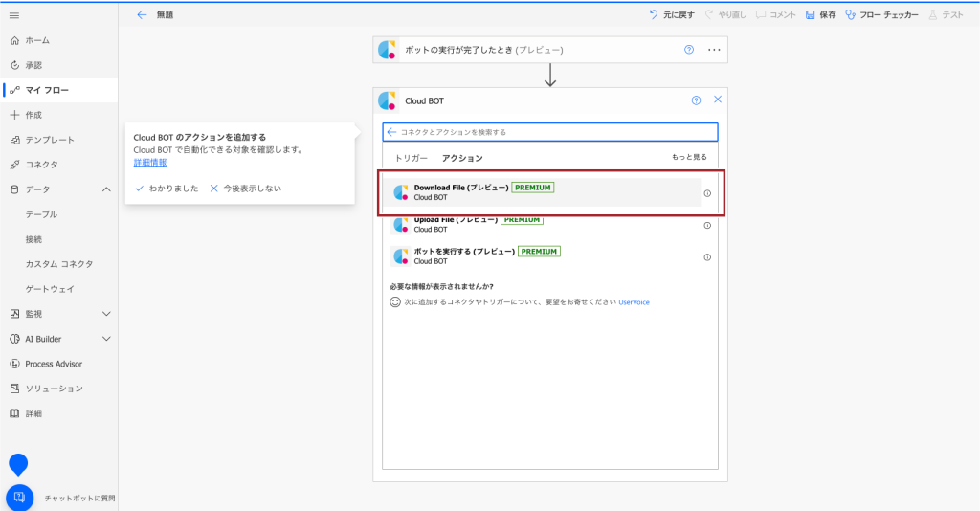
Task: Click もっと見る to show more
Action: tap(689, 157)
